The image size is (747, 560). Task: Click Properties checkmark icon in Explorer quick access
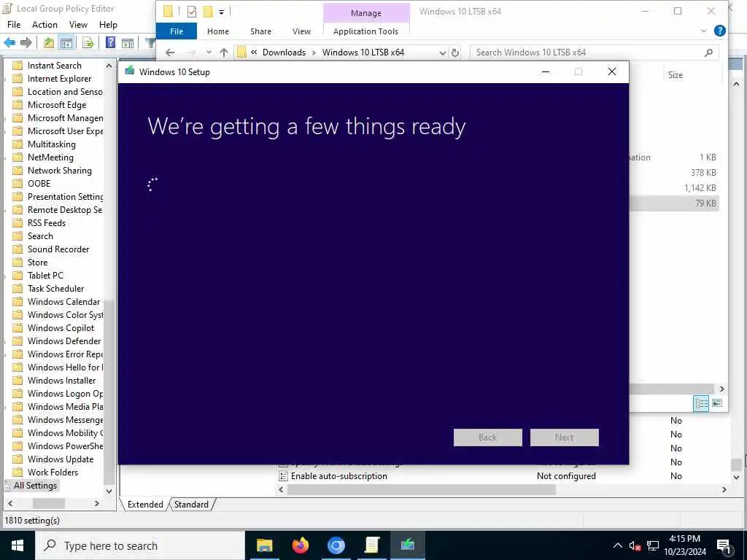coord(192,12)
